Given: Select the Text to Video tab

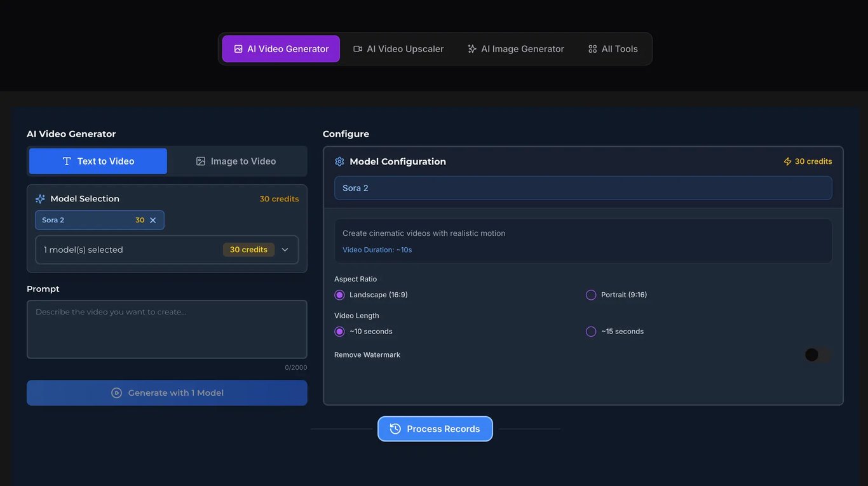Looking at the screenshot, I should pos(98,161).
